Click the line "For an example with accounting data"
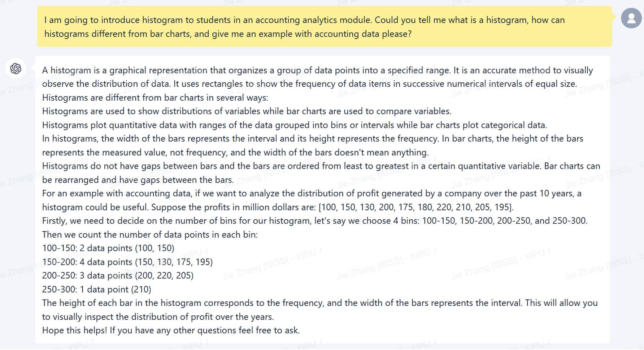The height and width of the screenshot is (350, 644). click(x=311, y=194)
